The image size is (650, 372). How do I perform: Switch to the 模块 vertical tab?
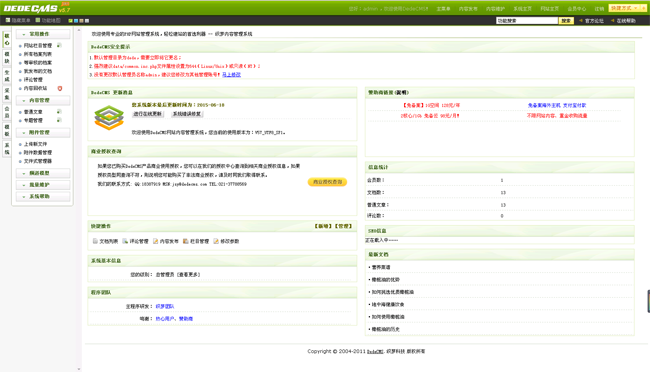(7, 58)
